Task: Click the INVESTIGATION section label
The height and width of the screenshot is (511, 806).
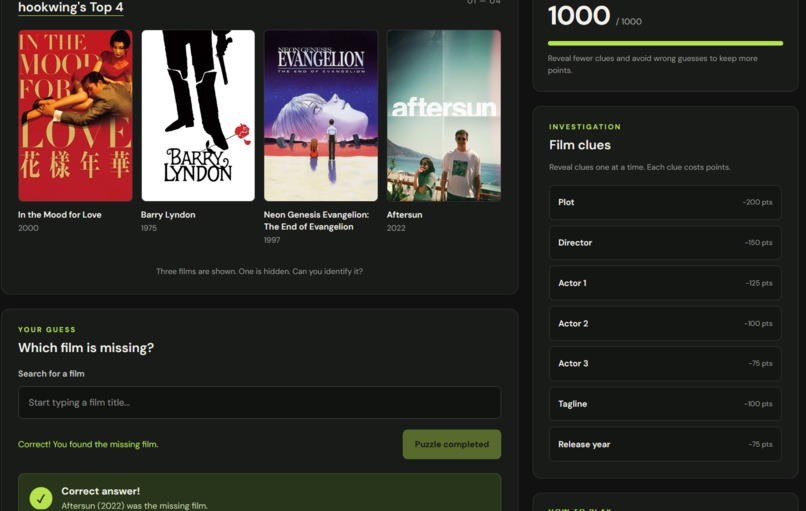Action: pyautogui.click(x=585, y=127)
